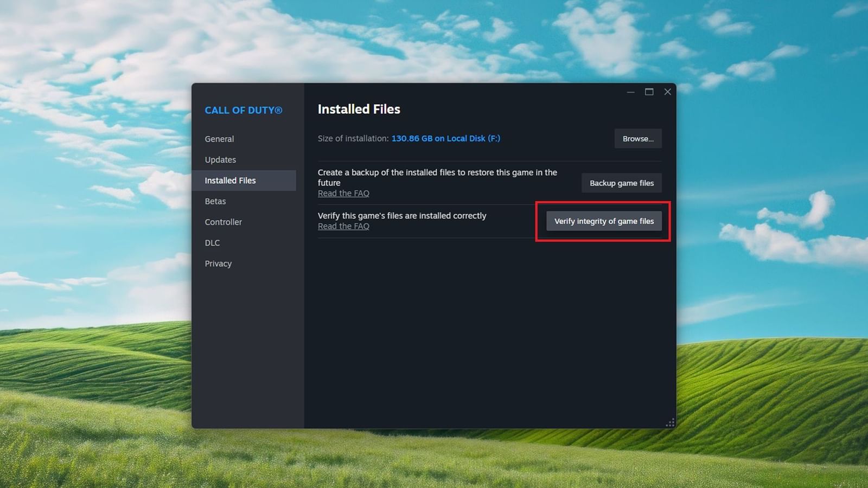Click Verify integrity of game files
The width and height of the screenshot is (868, 488).
click(604, 221)
